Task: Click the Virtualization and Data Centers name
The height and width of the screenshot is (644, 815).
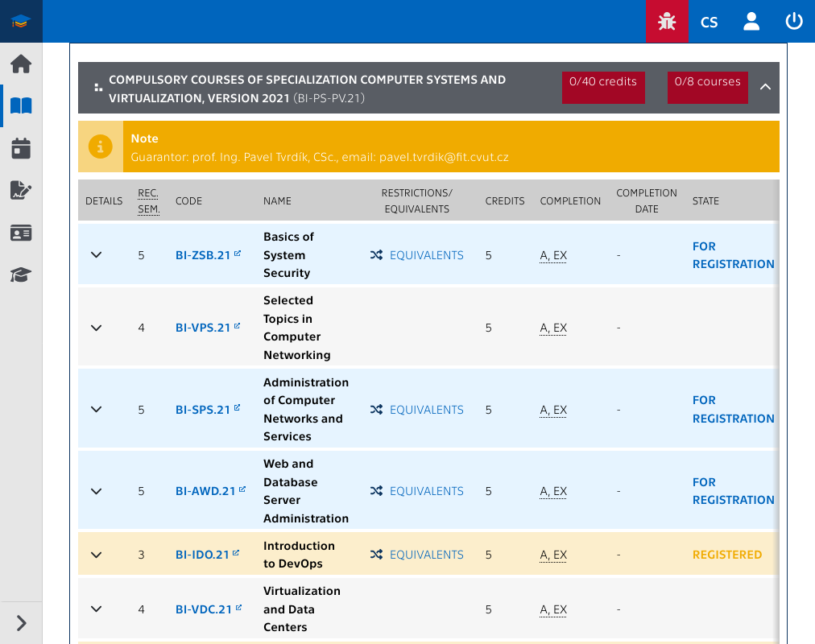Action: point(301,609)
